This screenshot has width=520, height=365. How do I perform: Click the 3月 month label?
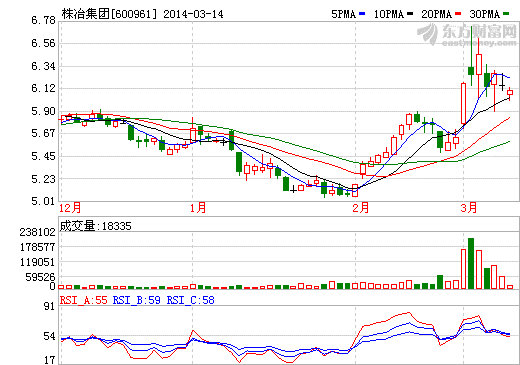pos(469,208)
